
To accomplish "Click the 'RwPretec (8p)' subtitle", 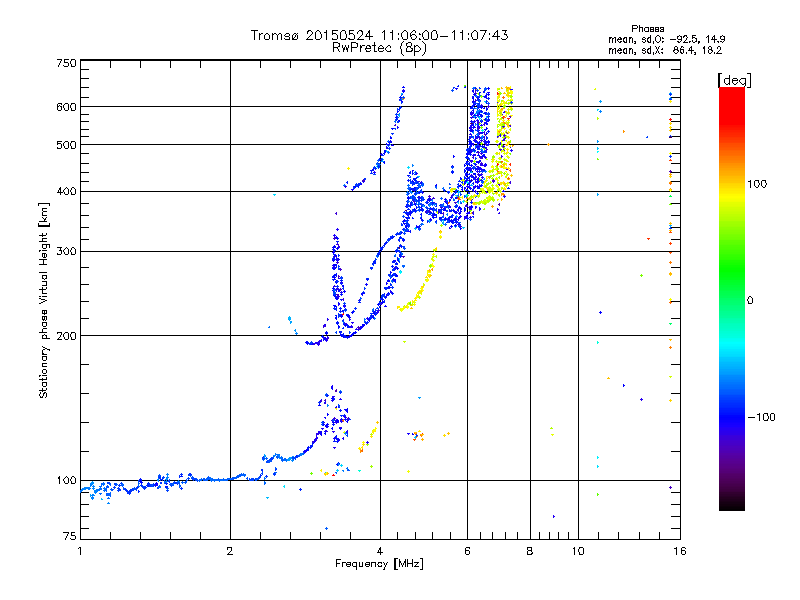I will (x=379, y=48).
